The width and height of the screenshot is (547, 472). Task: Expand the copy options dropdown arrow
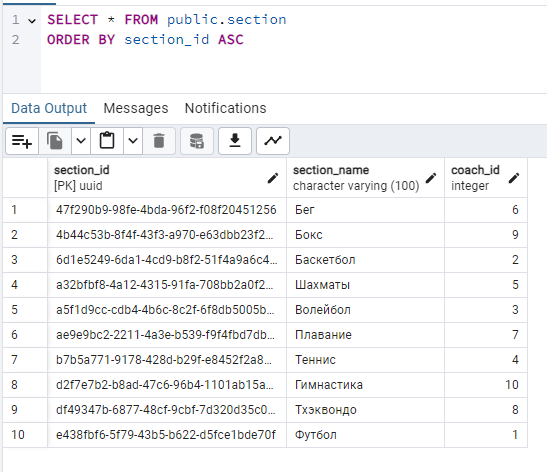tap(81, 141)
